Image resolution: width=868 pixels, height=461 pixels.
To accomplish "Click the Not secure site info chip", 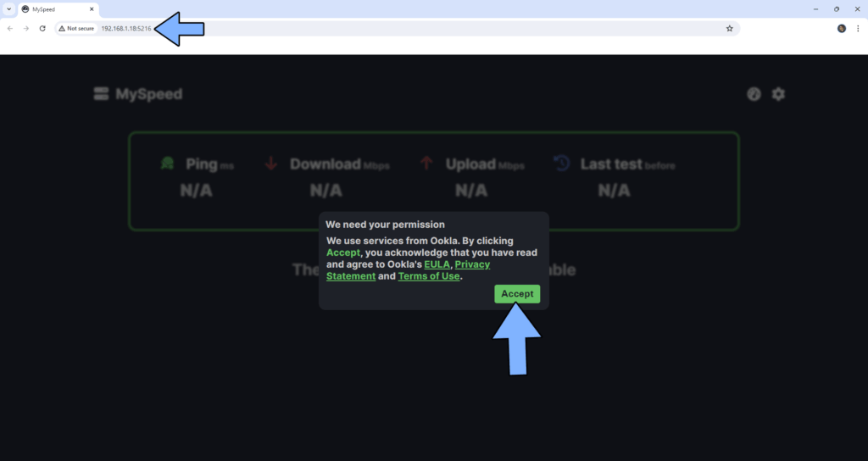I will coord(76,28).
